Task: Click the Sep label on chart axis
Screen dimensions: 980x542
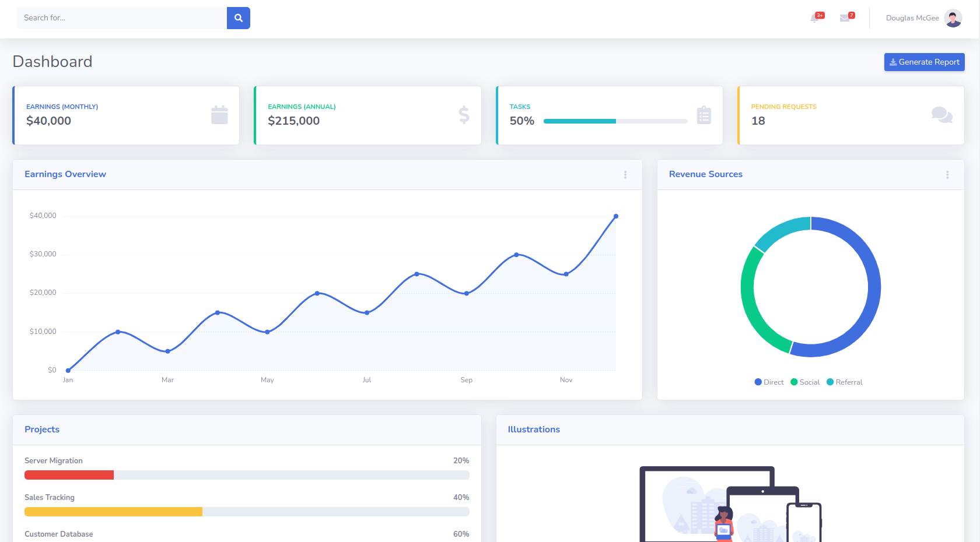Action: point(467,380)
